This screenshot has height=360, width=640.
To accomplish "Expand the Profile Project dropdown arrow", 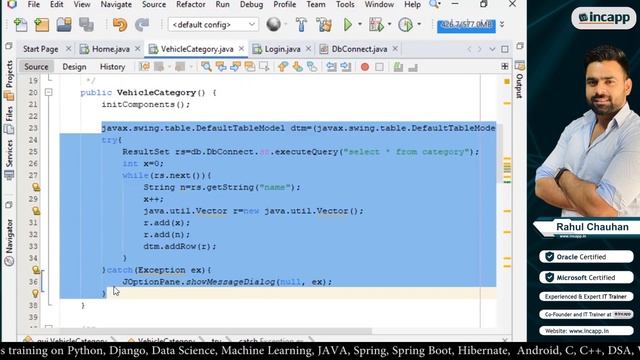I will [419, 24].
